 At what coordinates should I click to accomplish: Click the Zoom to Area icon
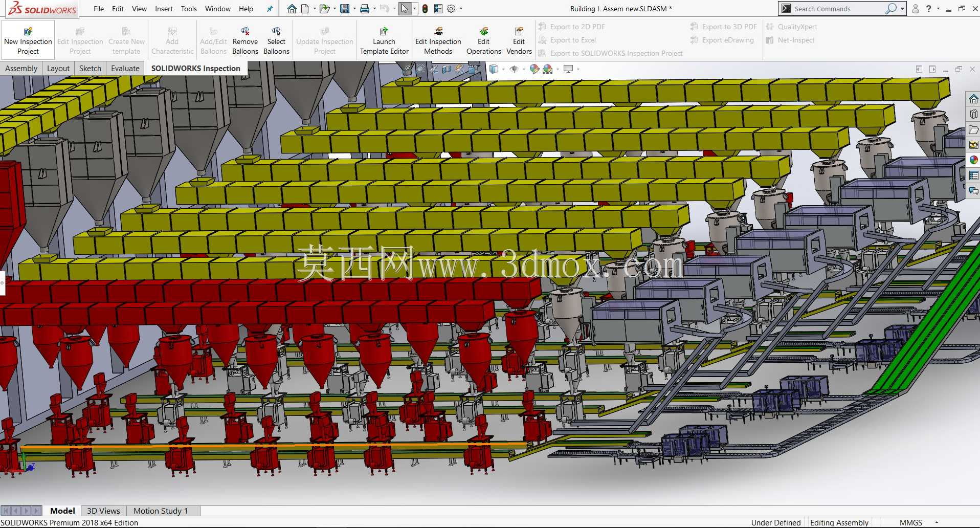pos(420,69)
